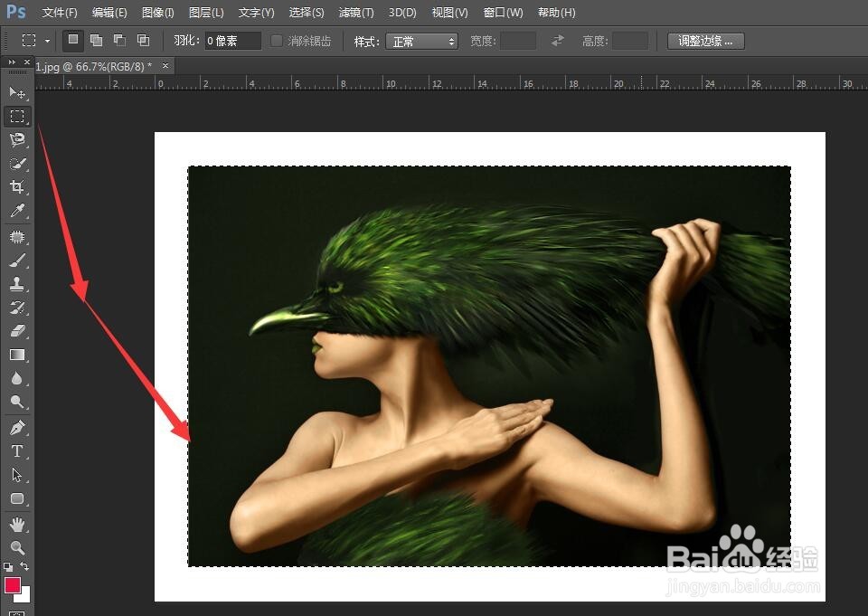The width and height of the screenshot is (868, 616).
Task: Select the Spot Healing Brush tool
Action: coord(17,237)
